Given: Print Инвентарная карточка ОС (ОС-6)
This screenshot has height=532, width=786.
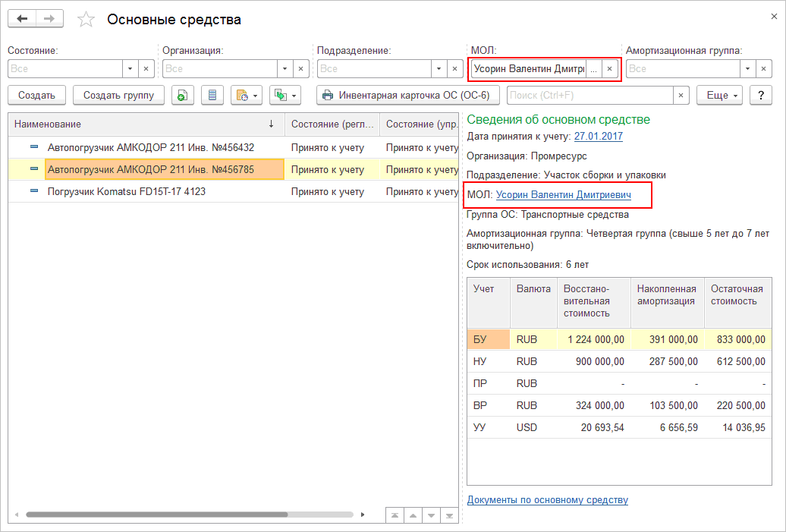Looking at the screenshot, I should coord(407,96).
